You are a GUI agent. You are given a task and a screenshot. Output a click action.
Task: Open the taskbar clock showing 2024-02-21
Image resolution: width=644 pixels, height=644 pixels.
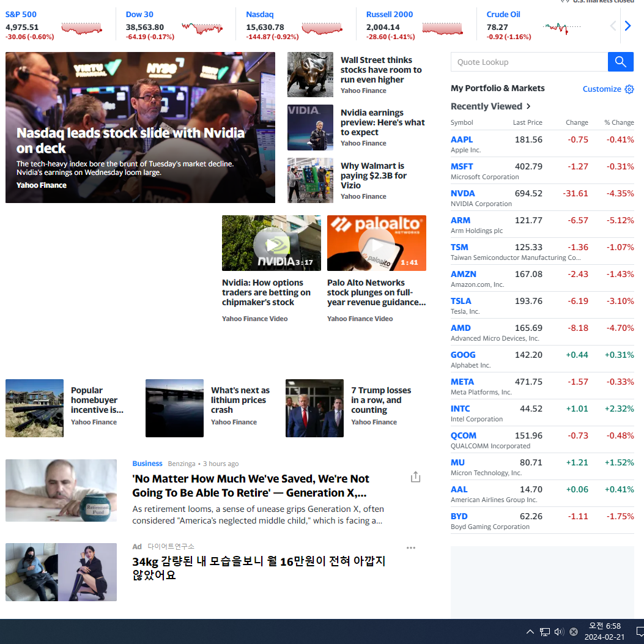pyautogui.click(x=605, y=631)
